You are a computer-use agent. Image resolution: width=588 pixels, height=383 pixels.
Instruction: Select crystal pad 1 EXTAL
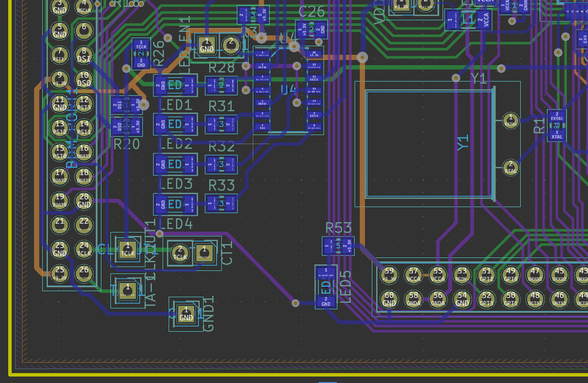click(x=511, y=120)
